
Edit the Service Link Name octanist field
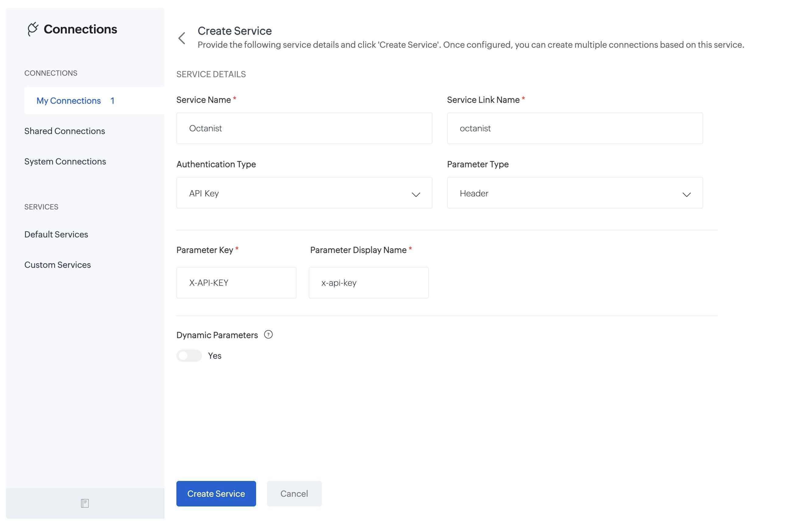[x=575, y=128]
